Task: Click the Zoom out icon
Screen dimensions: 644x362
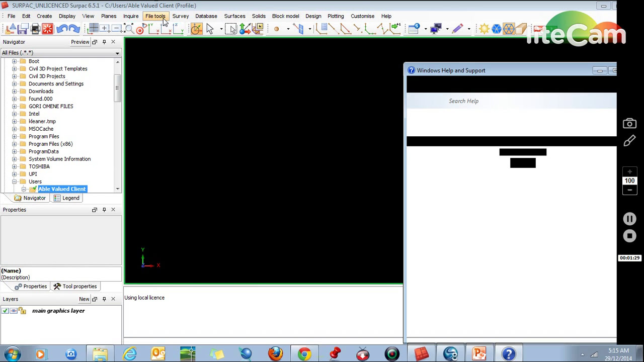Action: click(117, 29)
